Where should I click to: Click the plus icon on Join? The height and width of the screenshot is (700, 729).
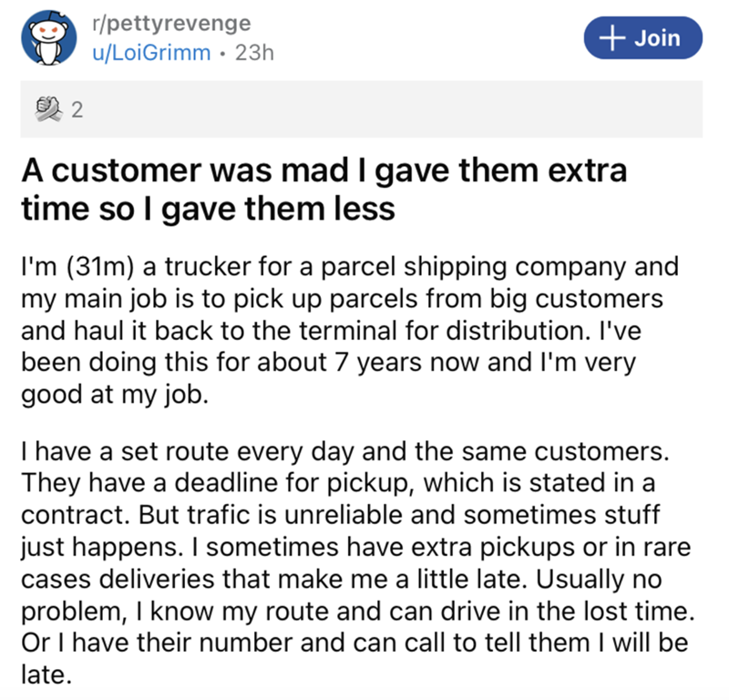click(x=611, y=37)
